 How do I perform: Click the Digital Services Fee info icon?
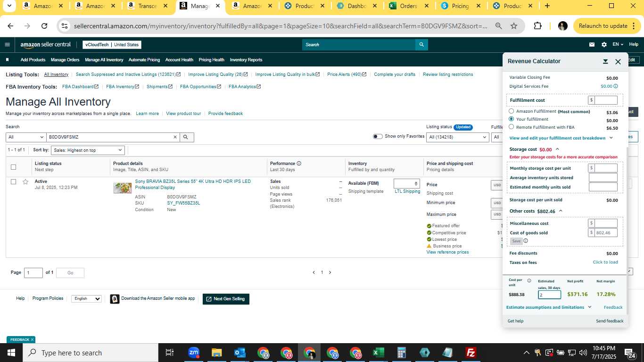(x=616, y=86)
